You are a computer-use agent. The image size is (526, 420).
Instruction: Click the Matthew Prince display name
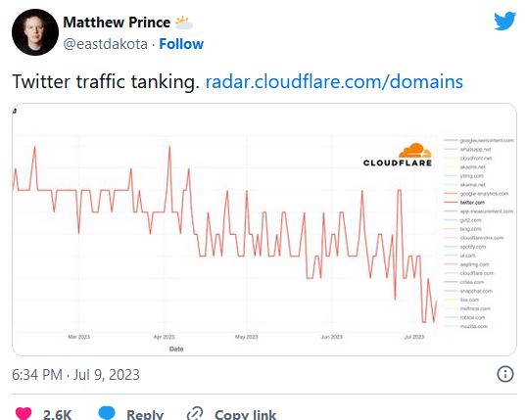pyautogui.click(x=117, y=23)
